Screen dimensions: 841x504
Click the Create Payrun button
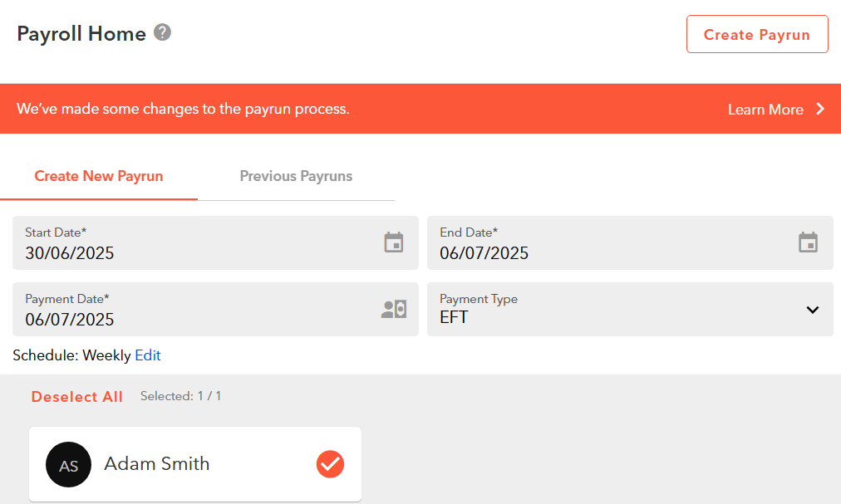point(757,34)
